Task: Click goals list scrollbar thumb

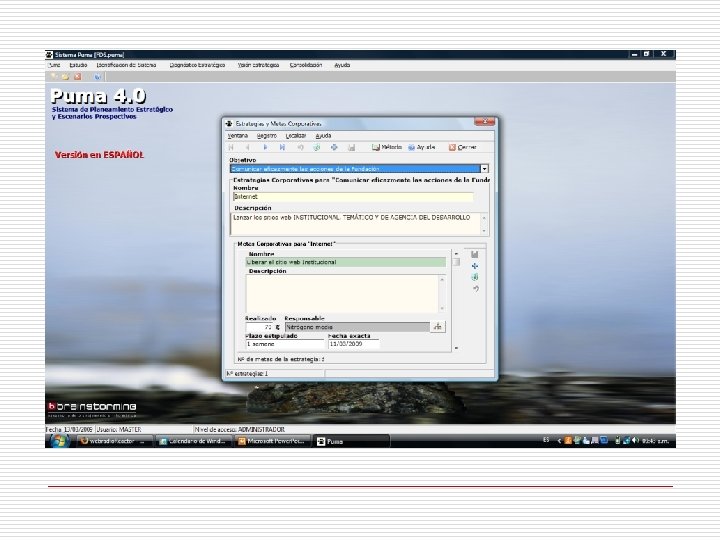Action: (x=456, y=262)
